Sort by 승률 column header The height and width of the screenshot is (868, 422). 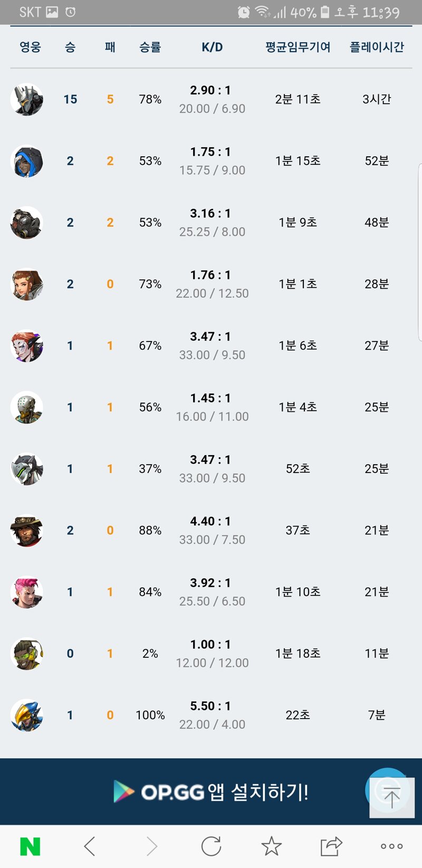150,47
